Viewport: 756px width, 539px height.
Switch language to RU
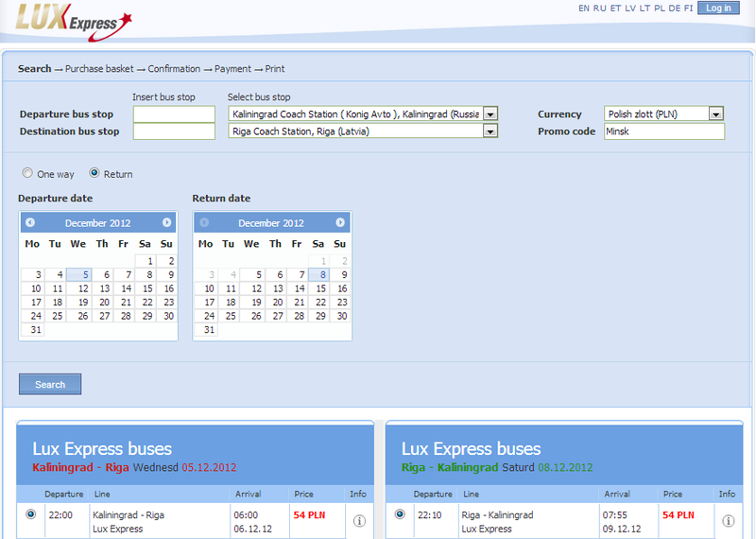[600, 9]
